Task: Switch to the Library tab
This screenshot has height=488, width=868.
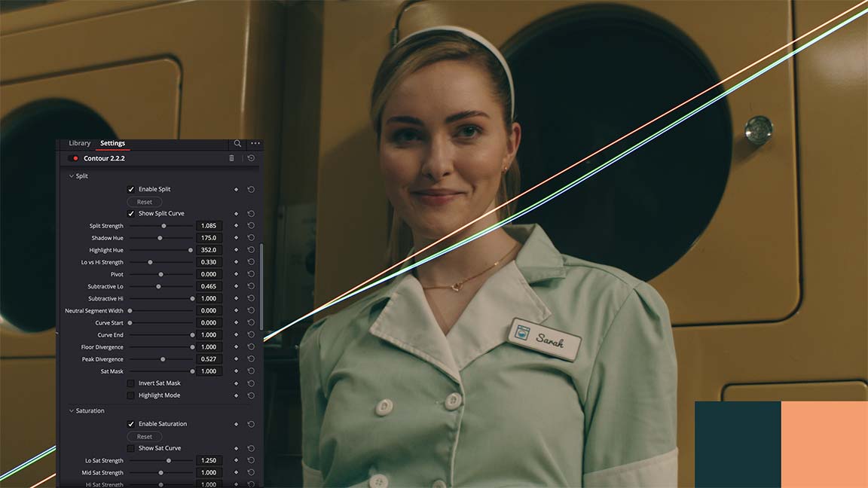Action: tap(79, 143)
